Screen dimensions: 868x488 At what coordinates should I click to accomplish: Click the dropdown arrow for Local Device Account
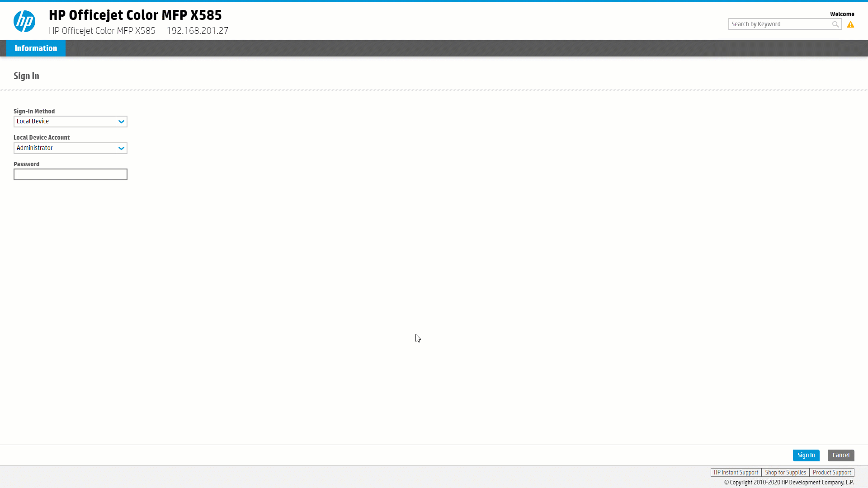click(122, 148)
